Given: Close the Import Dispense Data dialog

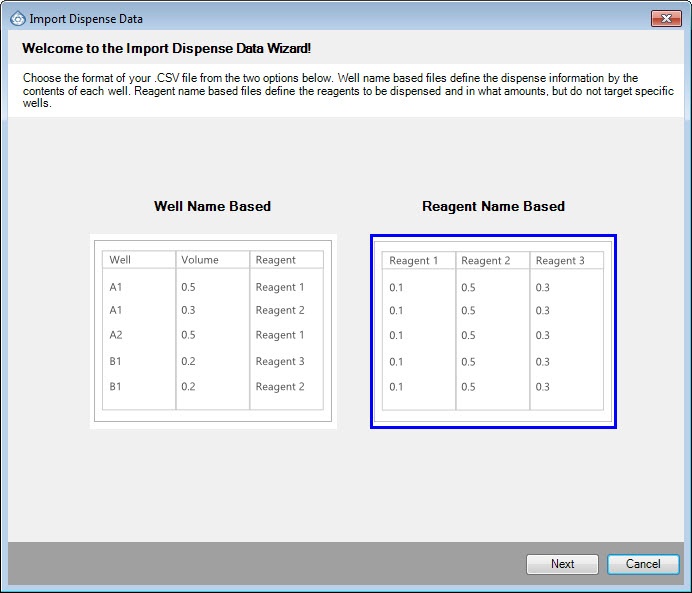Looking at the screenshot, I should 664,18.
